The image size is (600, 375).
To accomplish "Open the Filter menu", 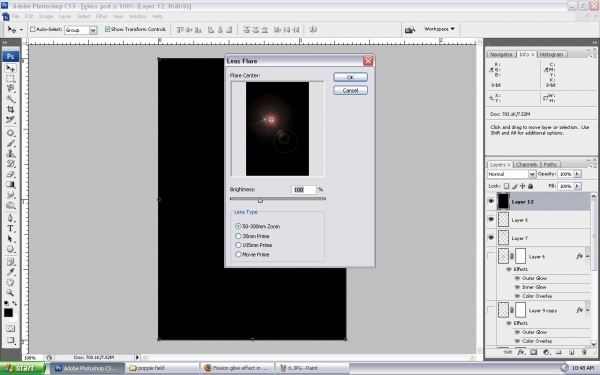I will 101,16.
